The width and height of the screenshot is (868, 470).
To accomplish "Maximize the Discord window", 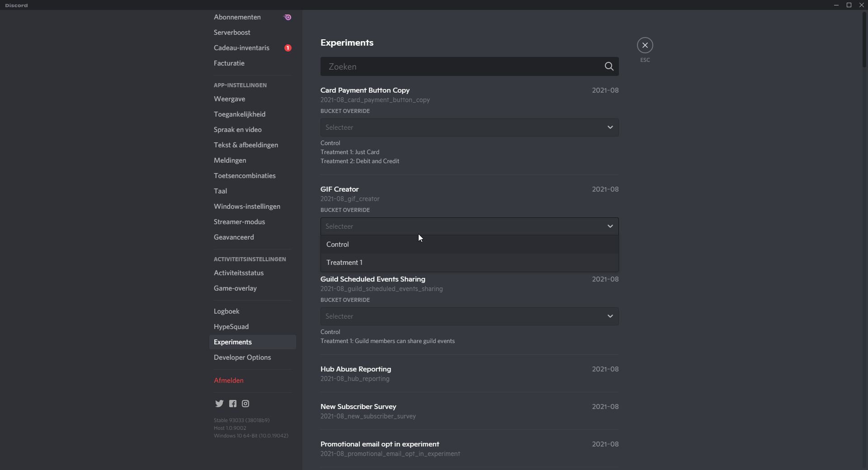I will (849, 5).
